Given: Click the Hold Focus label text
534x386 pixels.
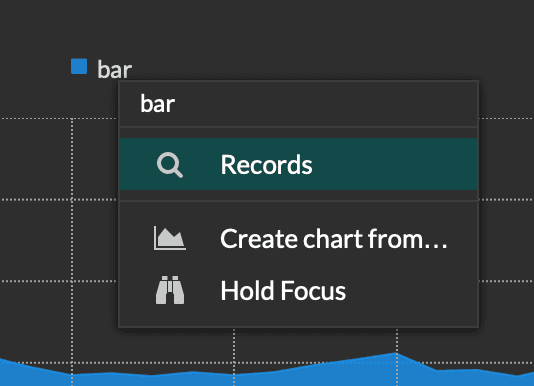Looking at the screenshot, I should 283,291.
